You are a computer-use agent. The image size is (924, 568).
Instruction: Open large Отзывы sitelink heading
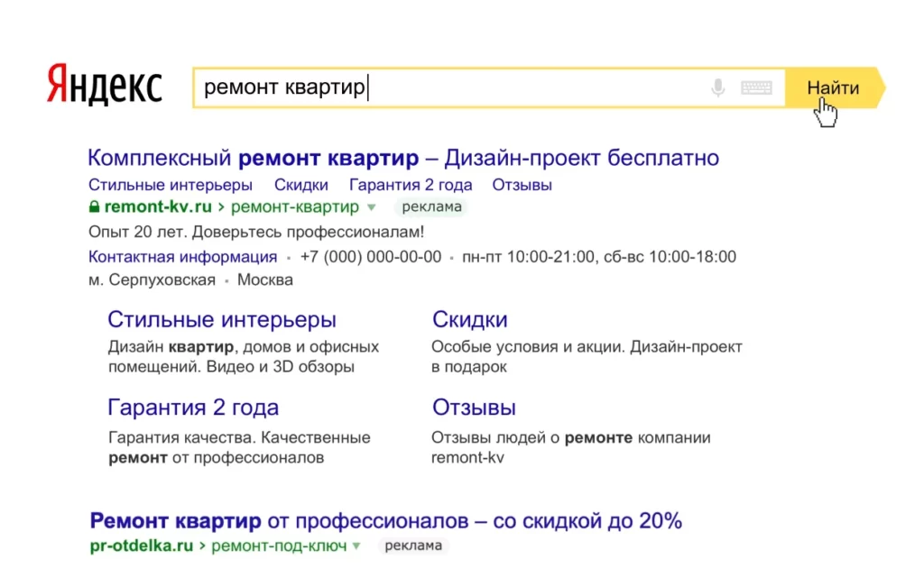474,408
